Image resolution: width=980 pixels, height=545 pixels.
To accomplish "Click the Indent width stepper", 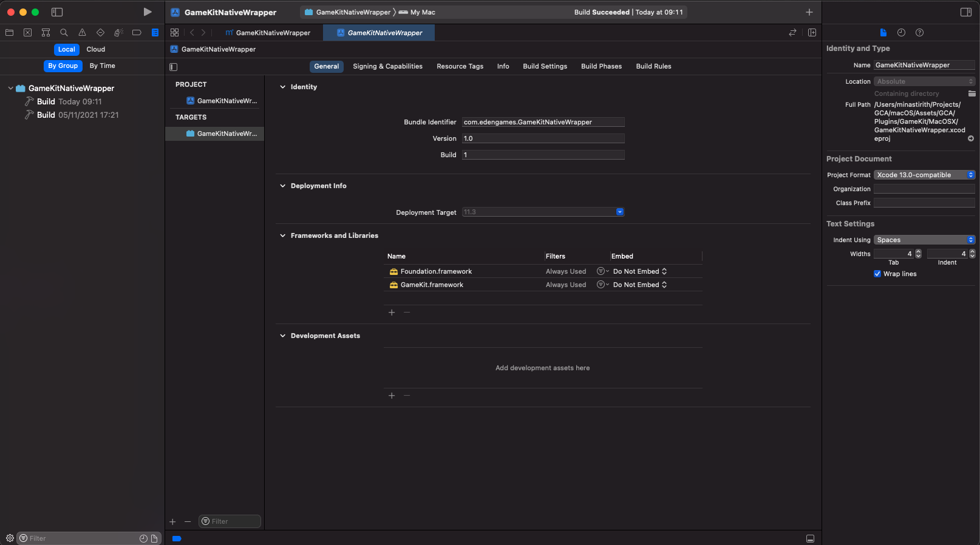I will point(972,254).
